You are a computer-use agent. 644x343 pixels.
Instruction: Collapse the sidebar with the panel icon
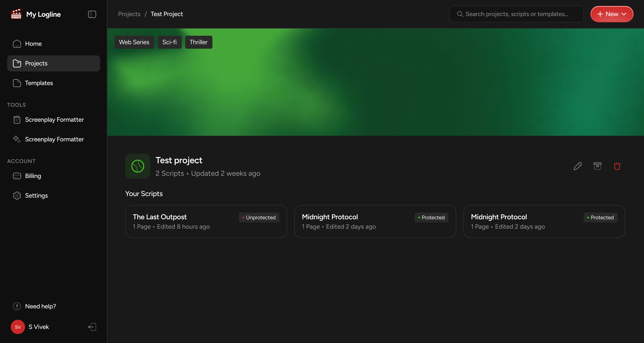pyautogui.click(x=92, y=14)
